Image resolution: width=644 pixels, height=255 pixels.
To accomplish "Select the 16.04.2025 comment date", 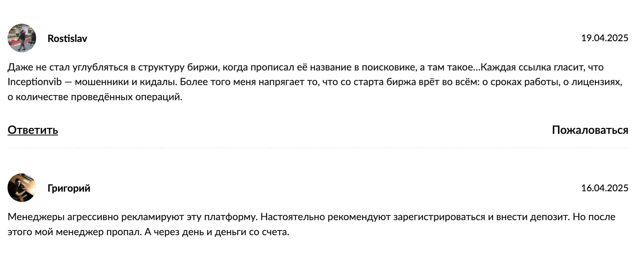I will (605, 188).
